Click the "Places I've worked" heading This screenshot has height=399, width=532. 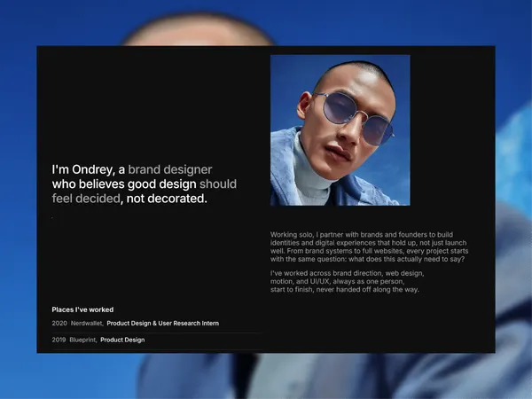pyautogui.click(x=82, y=309)
